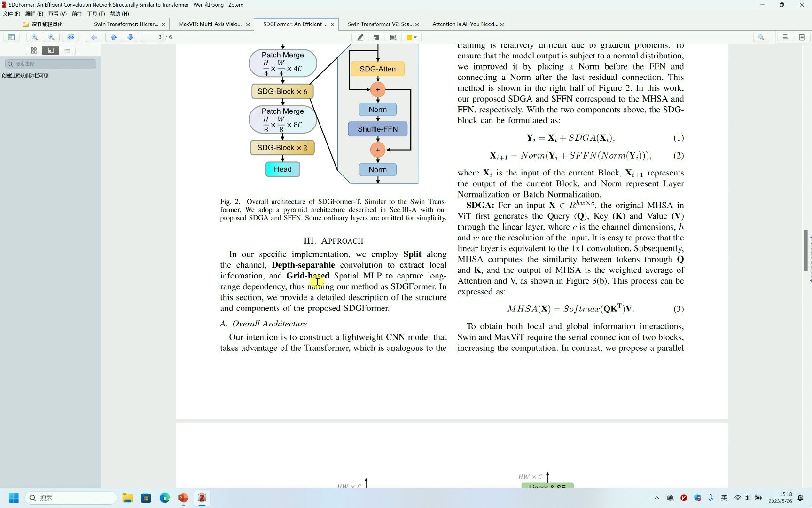Zoom in on the PDF
Screen dimensions: 812x508
tap(51, 37)
